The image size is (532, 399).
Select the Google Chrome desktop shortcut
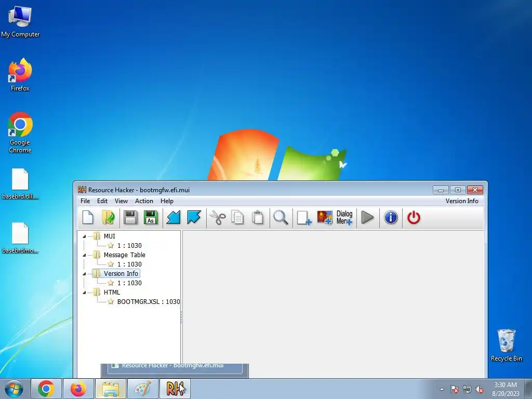click(x=20, y=132)
